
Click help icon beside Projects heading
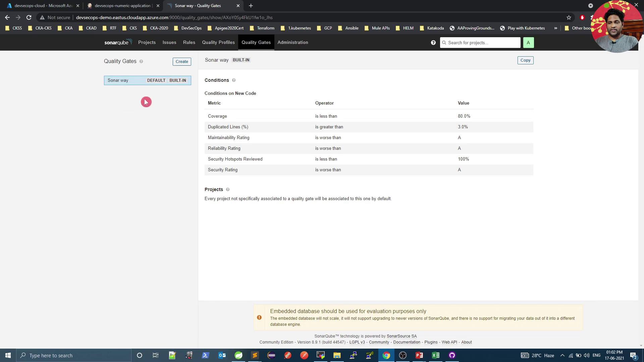228,189
